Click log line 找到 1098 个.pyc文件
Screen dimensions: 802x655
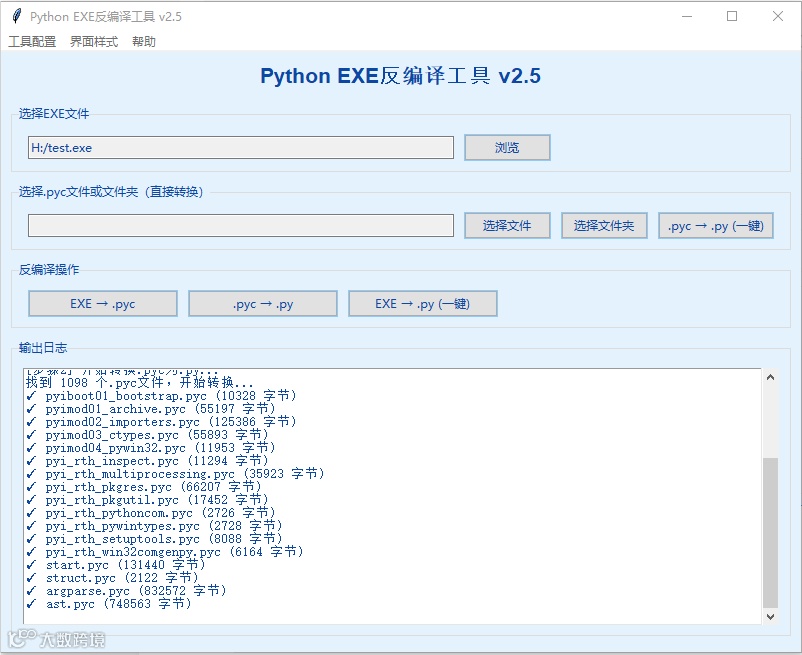click(140, 383)
